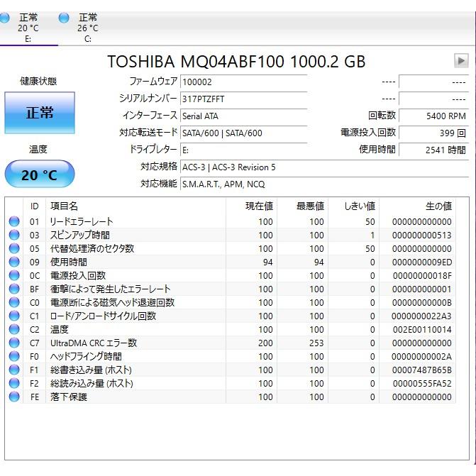Click the rotation rate value 5400 RPM
This screenshot has width=476, height=476.
coord(434,116)
